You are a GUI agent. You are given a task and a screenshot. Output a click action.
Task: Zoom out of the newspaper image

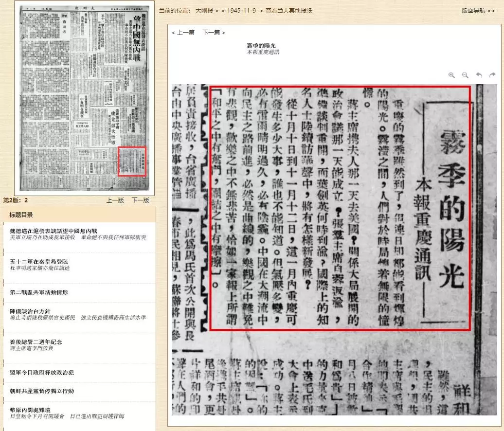465,75
